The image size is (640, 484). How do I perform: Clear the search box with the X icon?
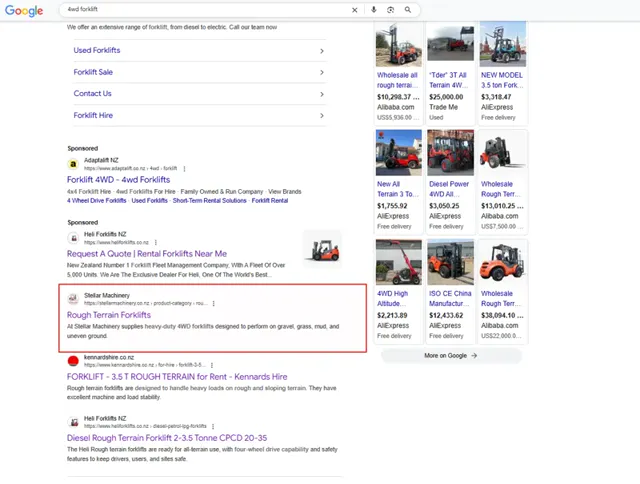(x=354, y=10)
